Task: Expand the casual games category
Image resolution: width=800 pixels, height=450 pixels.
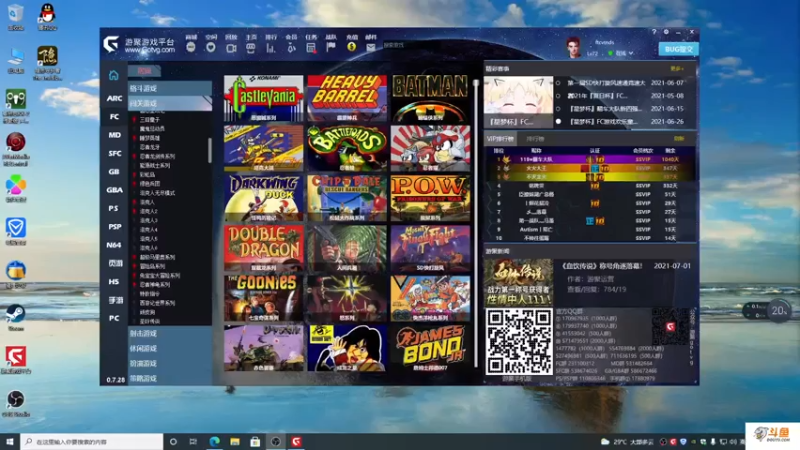Action: click(169, 348)
